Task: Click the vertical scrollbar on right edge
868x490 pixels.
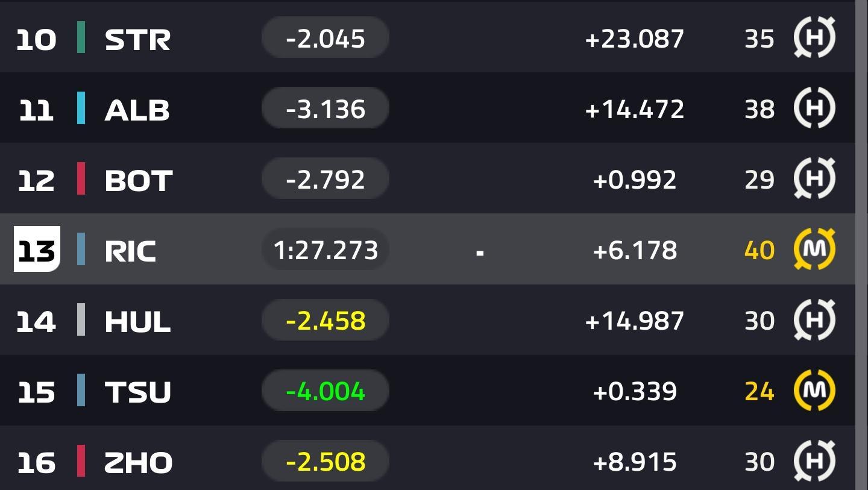Action: (861, 245)
